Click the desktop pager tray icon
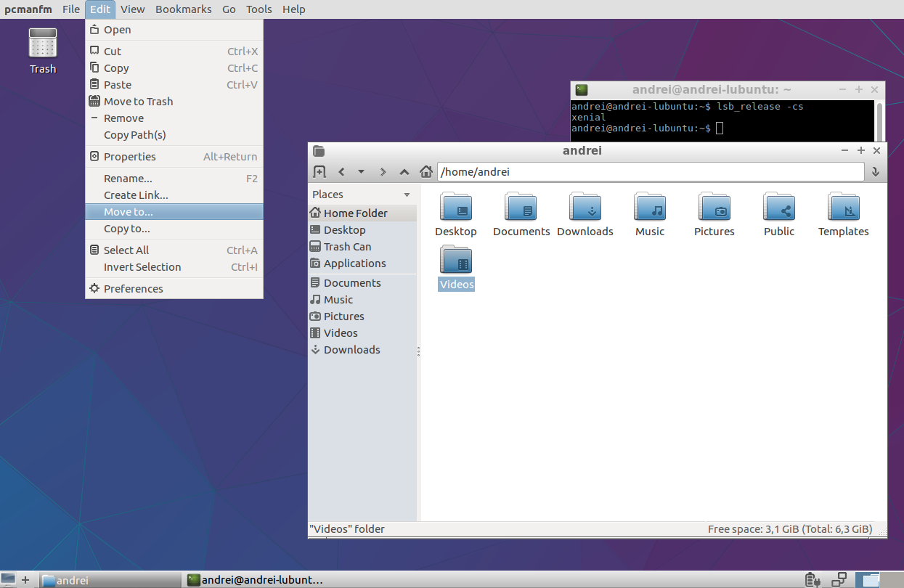 pos(868,580)
